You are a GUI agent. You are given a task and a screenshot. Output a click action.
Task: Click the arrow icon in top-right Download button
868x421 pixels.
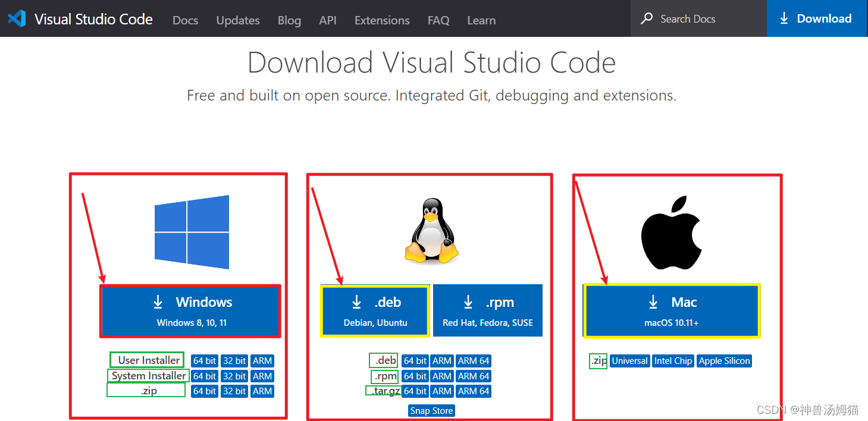[784, 19]
